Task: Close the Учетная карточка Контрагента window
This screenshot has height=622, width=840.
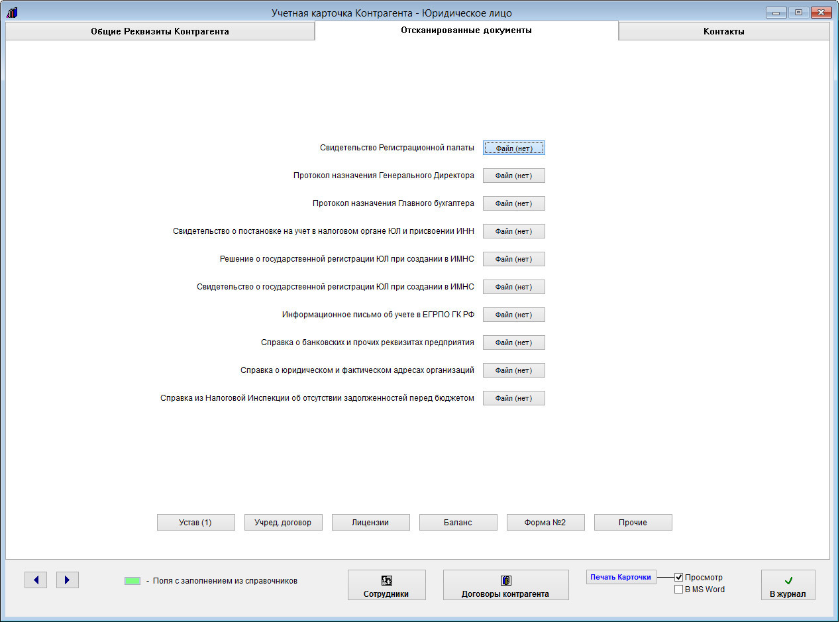Action: (x=821, y=13)
